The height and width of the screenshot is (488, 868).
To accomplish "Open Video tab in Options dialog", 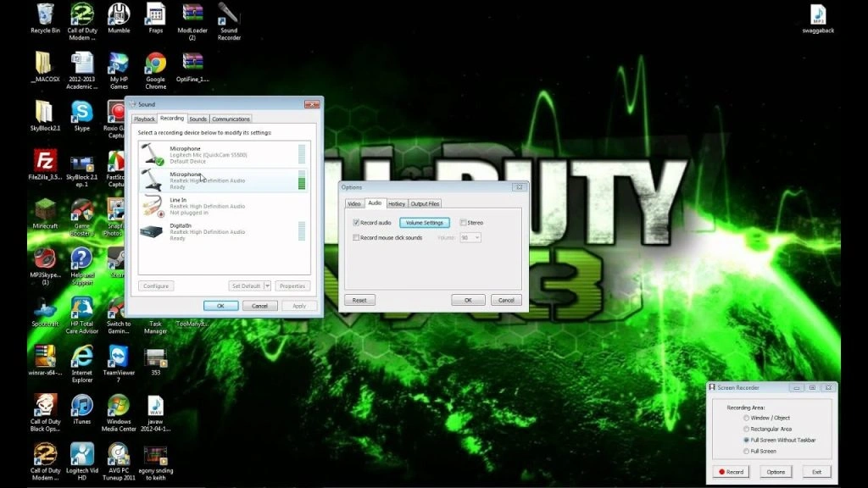I will click(x=354, y=203).
